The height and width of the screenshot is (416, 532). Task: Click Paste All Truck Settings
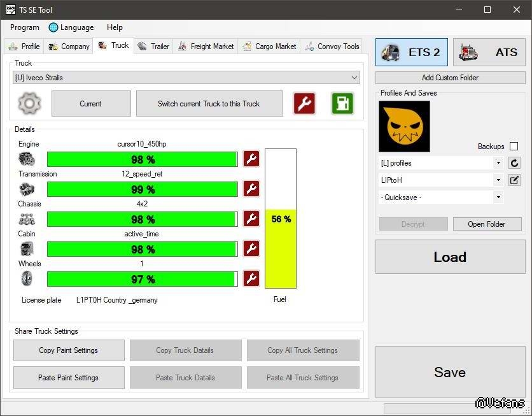(x=303, y=377)
